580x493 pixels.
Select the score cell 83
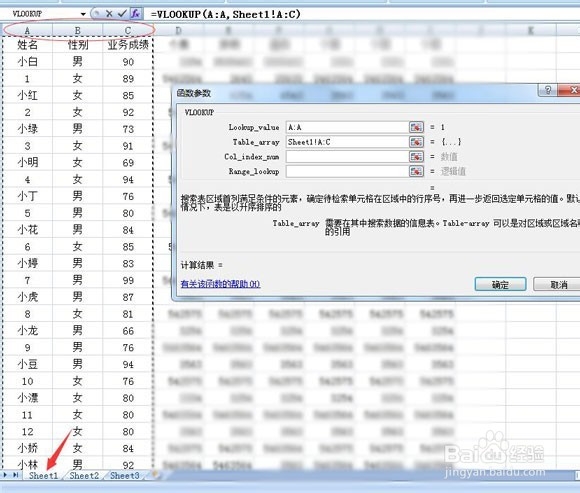[x=128, y=263]
